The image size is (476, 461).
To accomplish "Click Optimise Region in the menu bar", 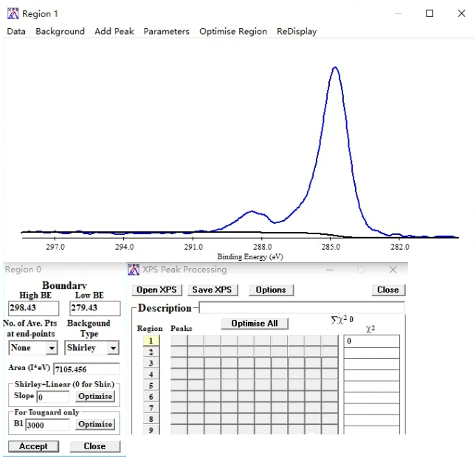I will (233, 31).
